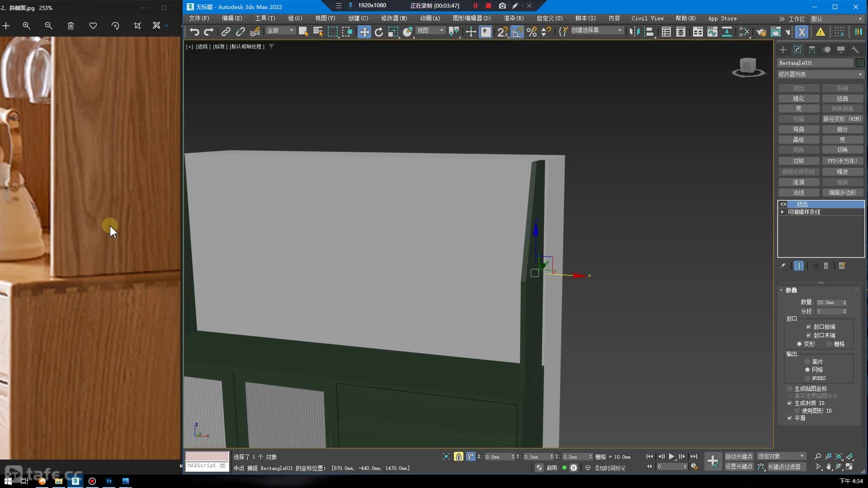The image size is (868, 488).
Task: Open the Rendered Frame Window icon
Action: click(x=776, y=32)
